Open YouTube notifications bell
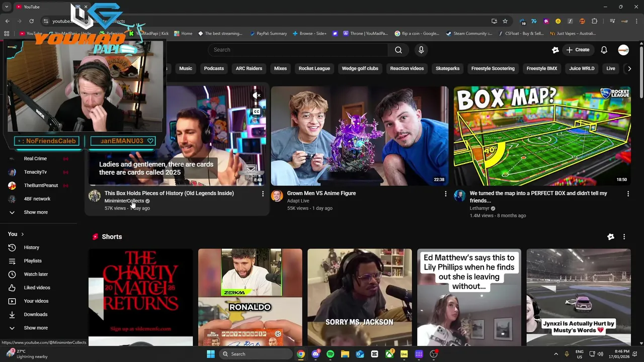644x362 pixels. [x=604, y=50]
